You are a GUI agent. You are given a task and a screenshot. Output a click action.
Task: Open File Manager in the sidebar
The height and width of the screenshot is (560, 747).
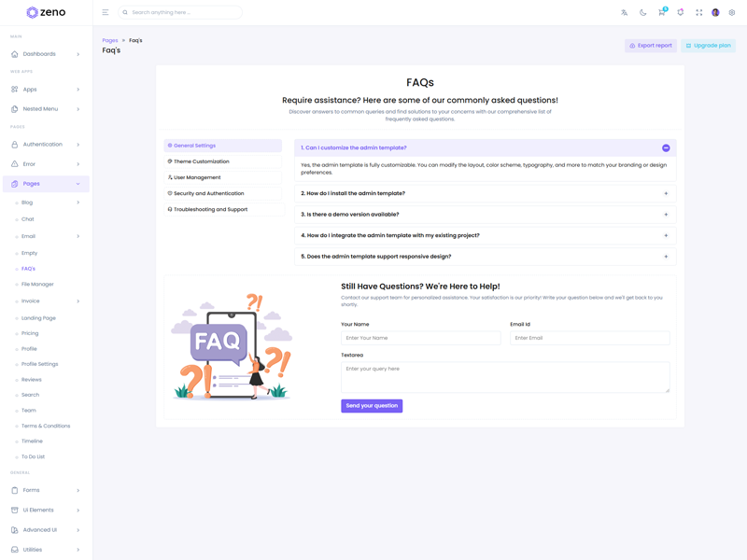(x=37, y=284)
